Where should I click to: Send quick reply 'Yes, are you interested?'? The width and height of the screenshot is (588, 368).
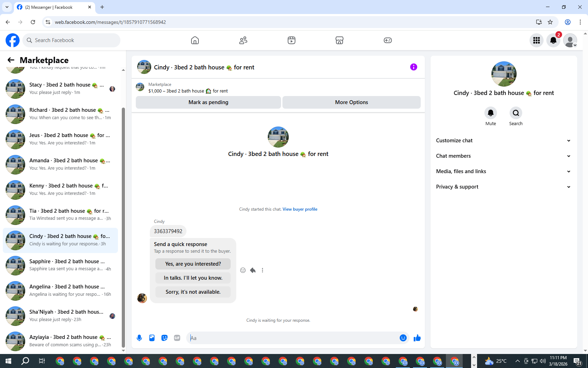193,264
